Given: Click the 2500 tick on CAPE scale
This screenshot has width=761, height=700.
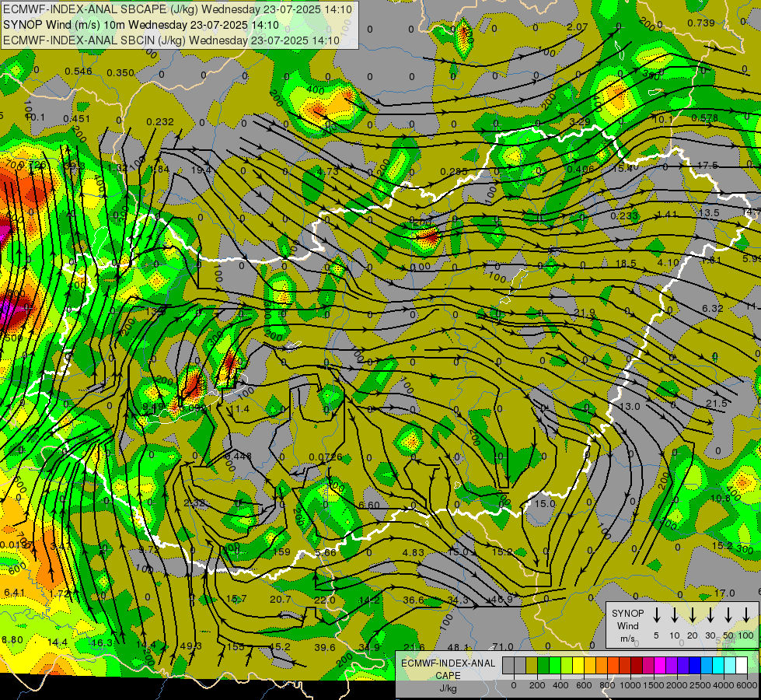Looking at the screenshot, I should point(700,685).
